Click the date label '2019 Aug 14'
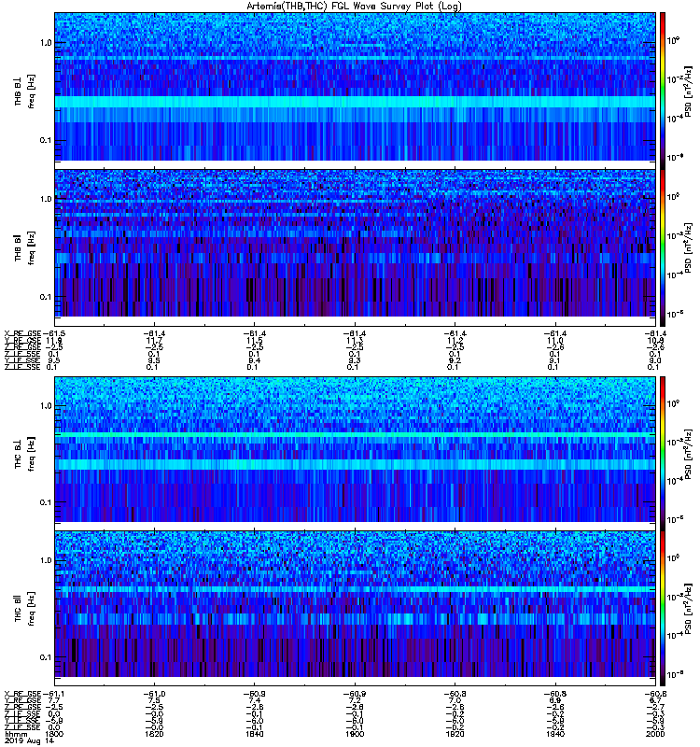Screen dimensions: 700x747 [x=29, y=741]
